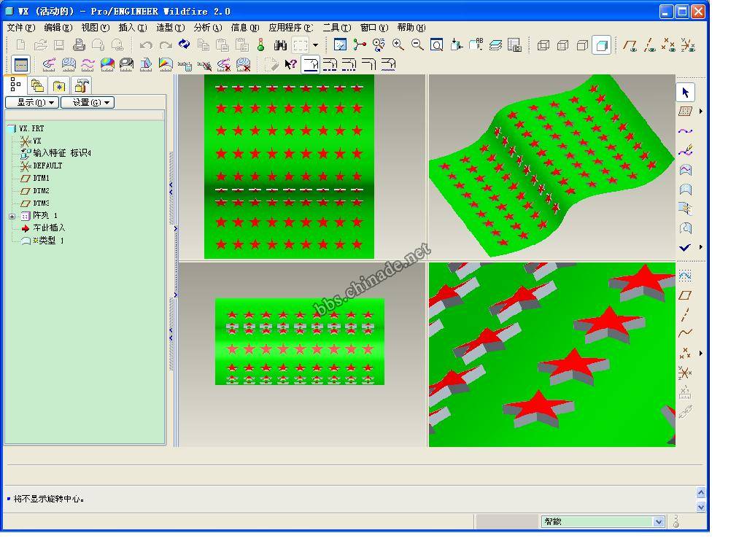Viewport: 747px width, 560px height.
Task: Click message area scroll down arrow
Action: (701, 507)
